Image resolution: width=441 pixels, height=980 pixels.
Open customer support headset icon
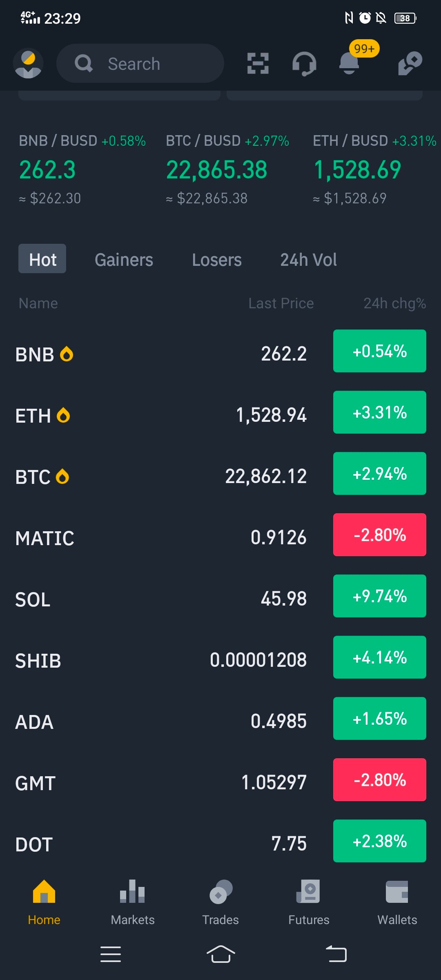pyautogui.click(x=304, y=64)
